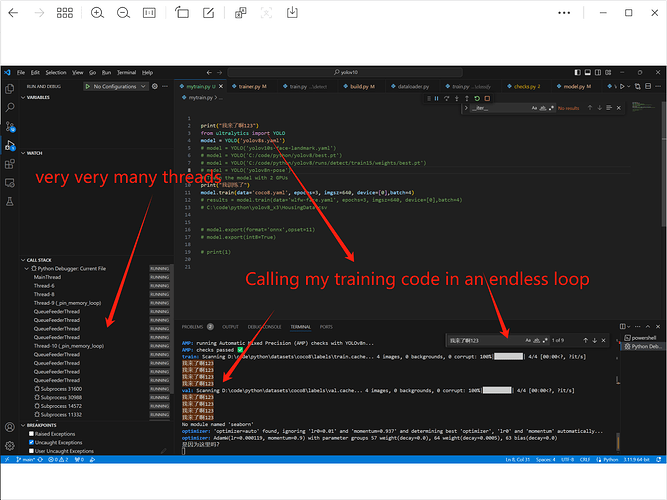Open the viewer's more options menu
The width and height of the screenshot is (667, 500).
(564, 13)
